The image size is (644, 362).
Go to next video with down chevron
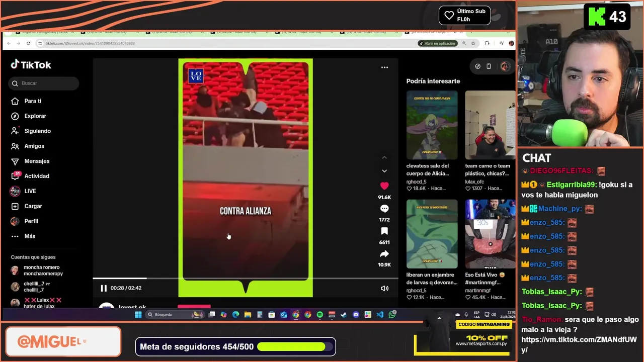[x=384, y=171]
